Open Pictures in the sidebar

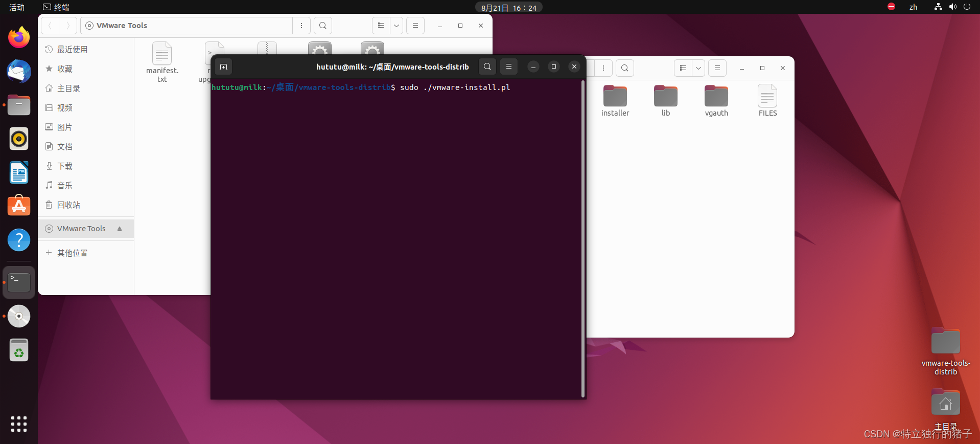pyautogui.click(x=86, y=127)
